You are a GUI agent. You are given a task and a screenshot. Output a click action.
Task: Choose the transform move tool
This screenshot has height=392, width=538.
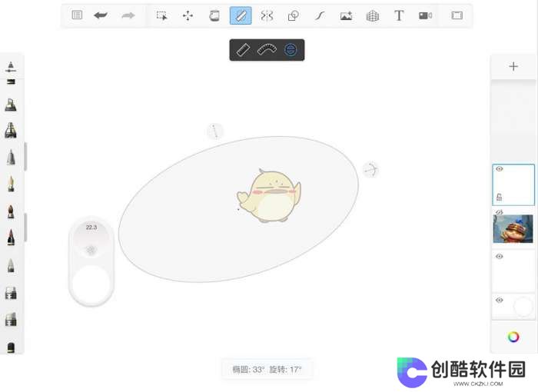point(188,15)
